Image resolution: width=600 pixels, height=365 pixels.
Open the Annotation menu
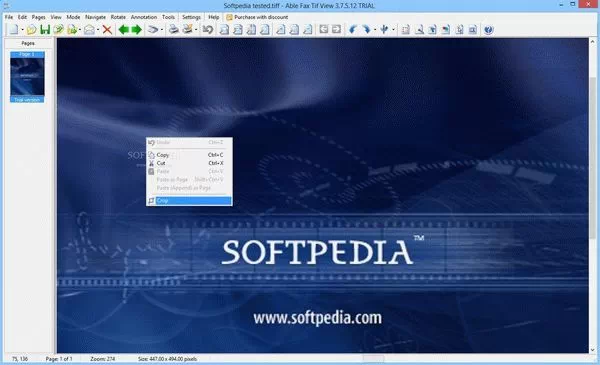(144, 17)
